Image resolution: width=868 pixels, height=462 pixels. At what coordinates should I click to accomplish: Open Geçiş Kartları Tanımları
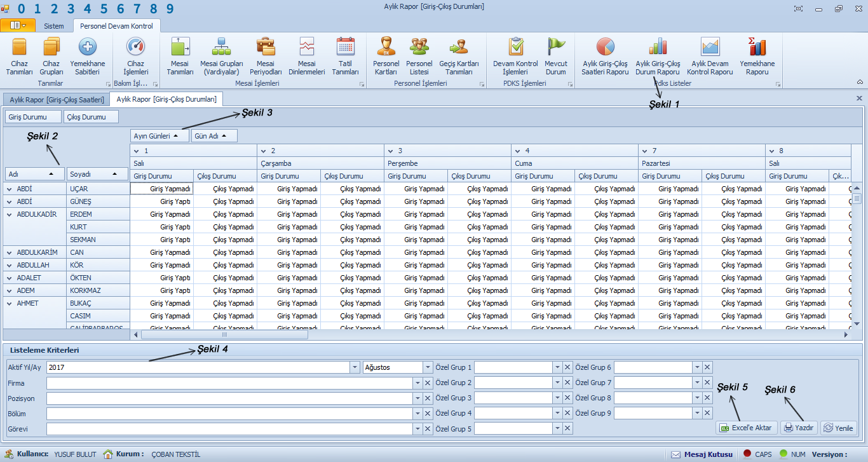[459, 57]
